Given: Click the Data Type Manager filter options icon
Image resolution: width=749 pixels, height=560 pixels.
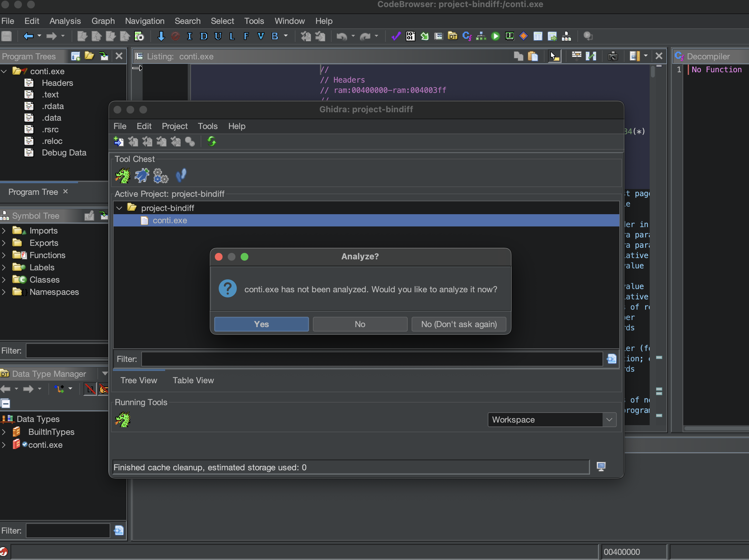Looking at the screenshot, I should 119,530.
